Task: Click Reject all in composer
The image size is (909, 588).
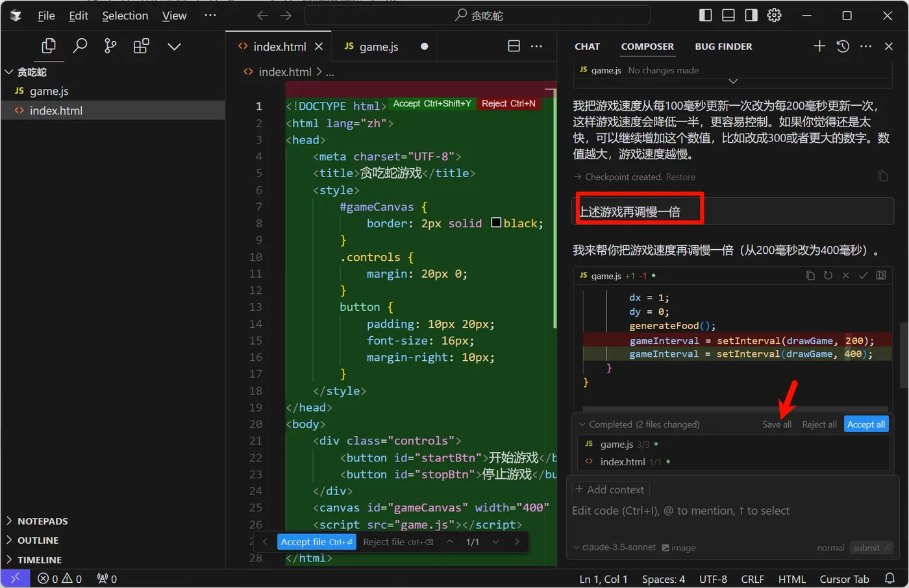Action: click(819, 424)
